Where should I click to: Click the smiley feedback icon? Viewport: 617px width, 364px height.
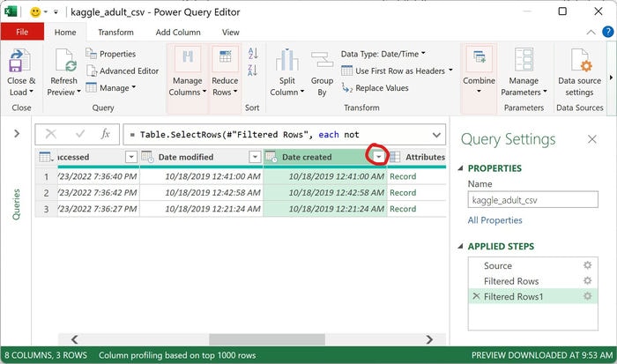(x=35, y=11)
